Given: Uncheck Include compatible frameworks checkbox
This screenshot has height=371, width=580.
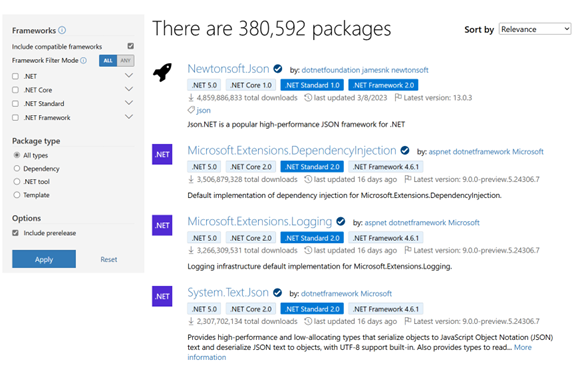Looking at the screenshot, I should (x=131, y=46).
